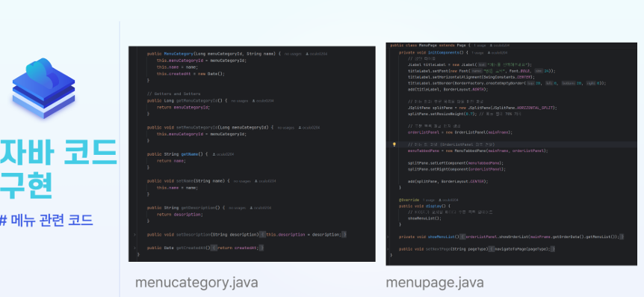Click 'no usages' hint beside MenuCategory constructor
This screenshot has height=297, width=644.
[x=293, y=54]
